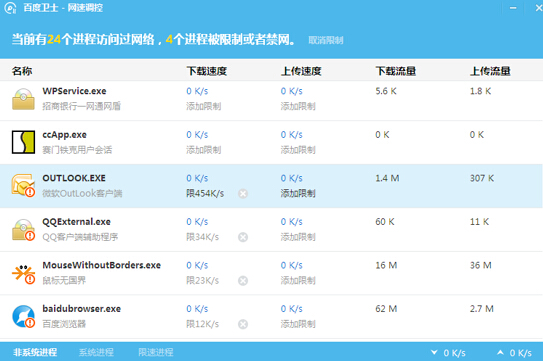Minimize the 网速调控 window
This screenshot has width=543, height=361.
pos(513,8)
